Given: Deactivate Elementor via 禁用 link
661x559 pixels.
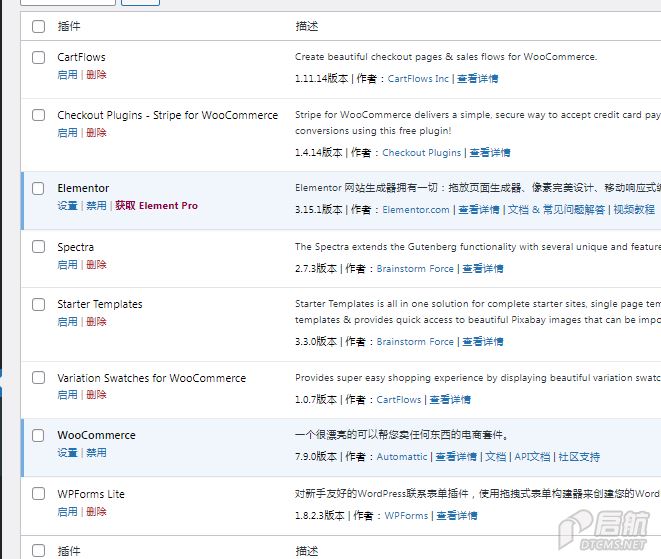Looking at the screenshot, I should (96, 206).
